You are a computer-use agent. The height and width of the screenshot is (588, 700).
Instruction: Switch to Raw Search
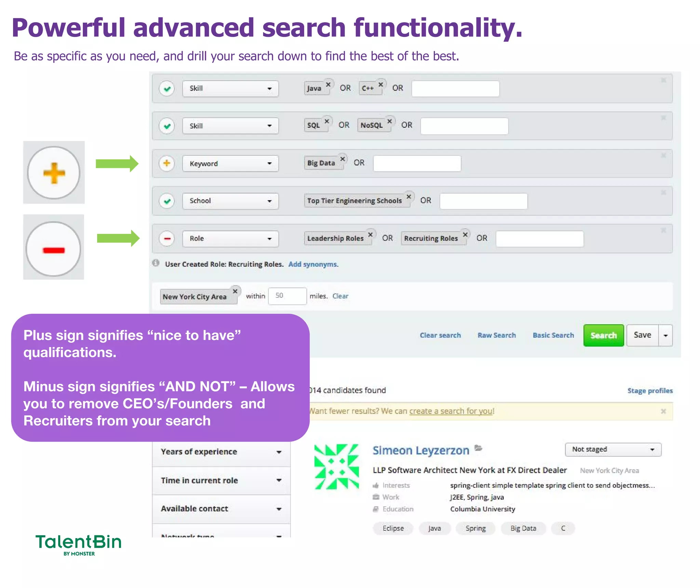(497, 335)
